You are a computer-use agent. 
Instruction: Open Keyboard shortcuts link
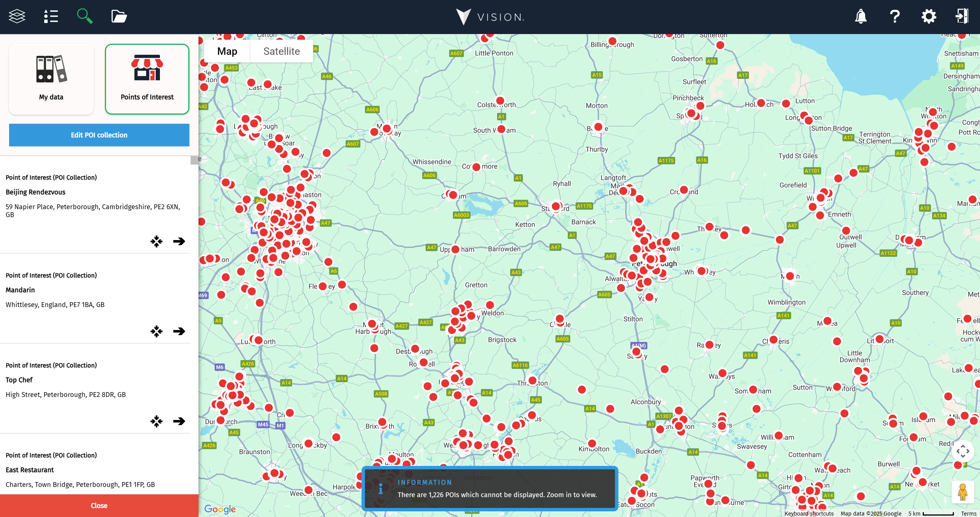(x=809, y=514)
